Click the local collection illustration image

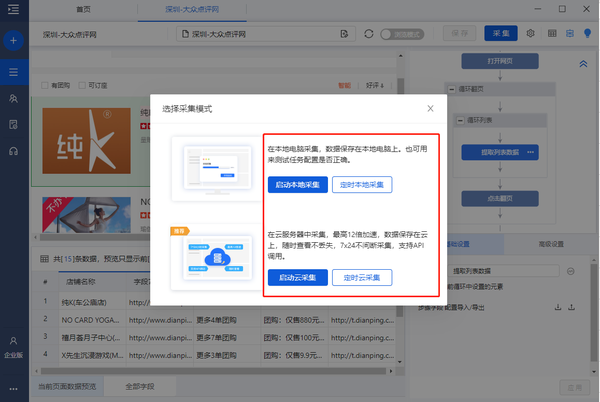coord(217,168)
